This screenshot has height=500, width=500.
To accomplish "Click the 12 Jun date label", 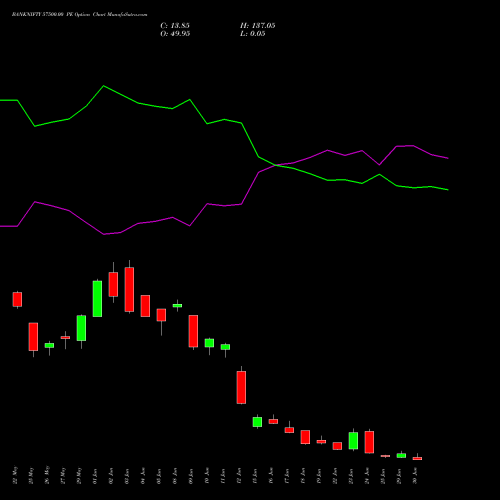I will (x=239, y=476).
